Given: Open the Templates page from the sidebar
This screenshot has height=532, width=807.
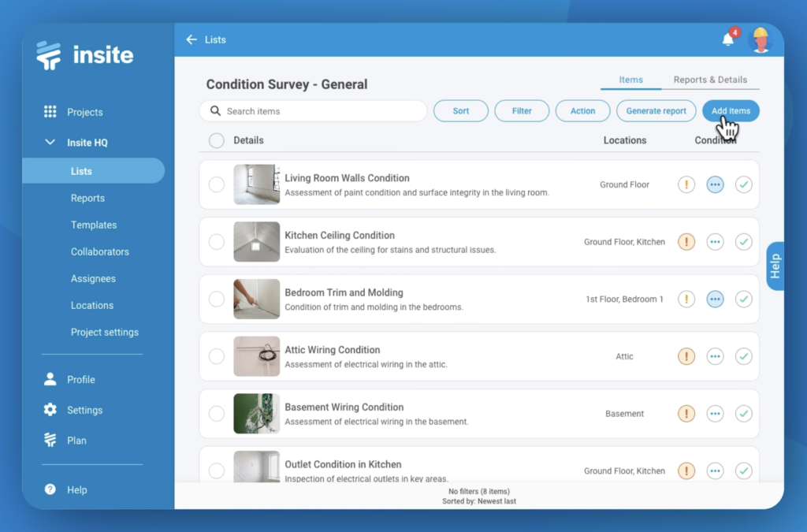Looking at the screenshot, I should click(93, 225).
